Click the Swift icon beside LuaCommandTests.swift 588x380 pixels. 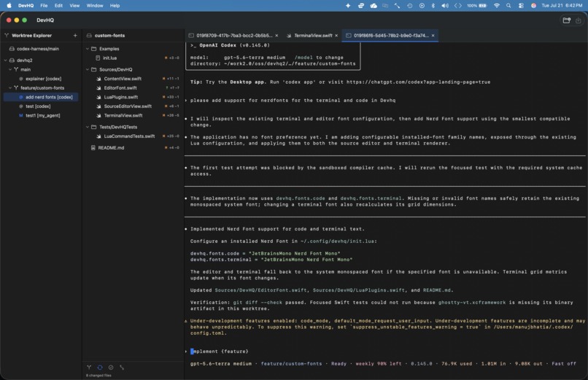coord(98,136)
